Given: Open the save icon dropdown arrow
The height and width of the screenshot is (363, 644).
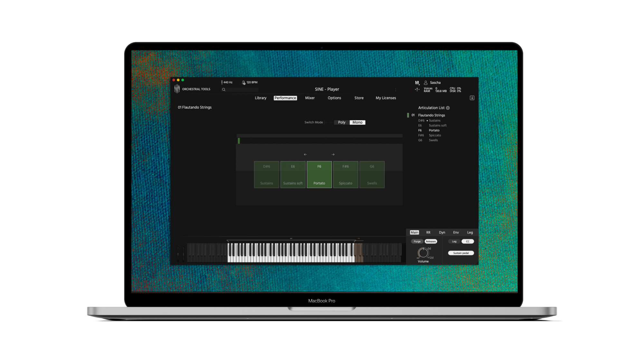Looking at the screenshot, I should click(x=420, y=85).
